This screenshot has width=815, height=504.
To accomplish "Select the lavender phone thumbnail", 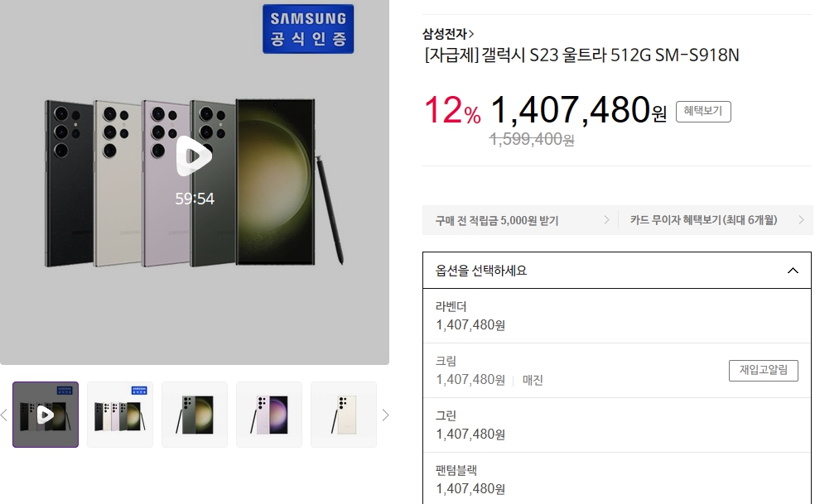I will [269, 415].
